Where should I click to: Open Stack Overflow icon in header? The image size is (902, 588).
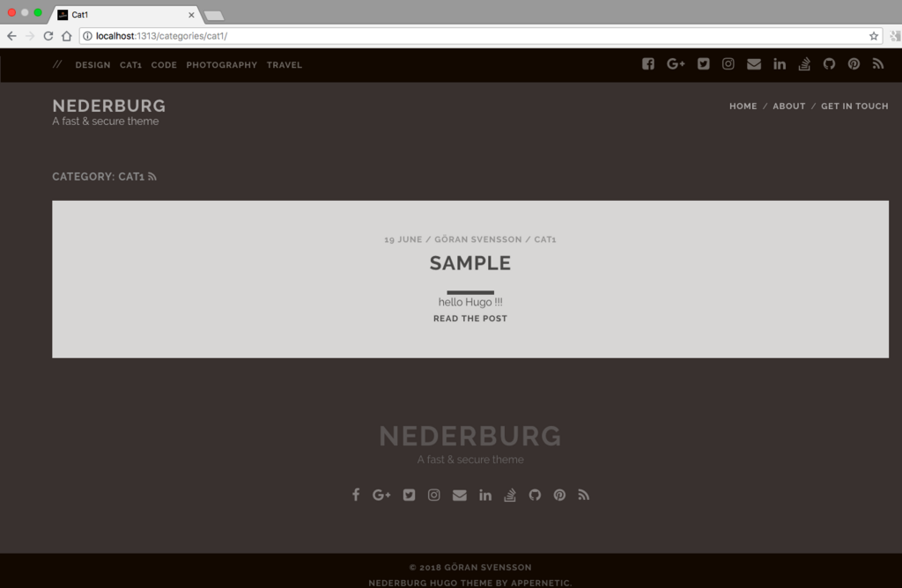[x=804, y=63]
